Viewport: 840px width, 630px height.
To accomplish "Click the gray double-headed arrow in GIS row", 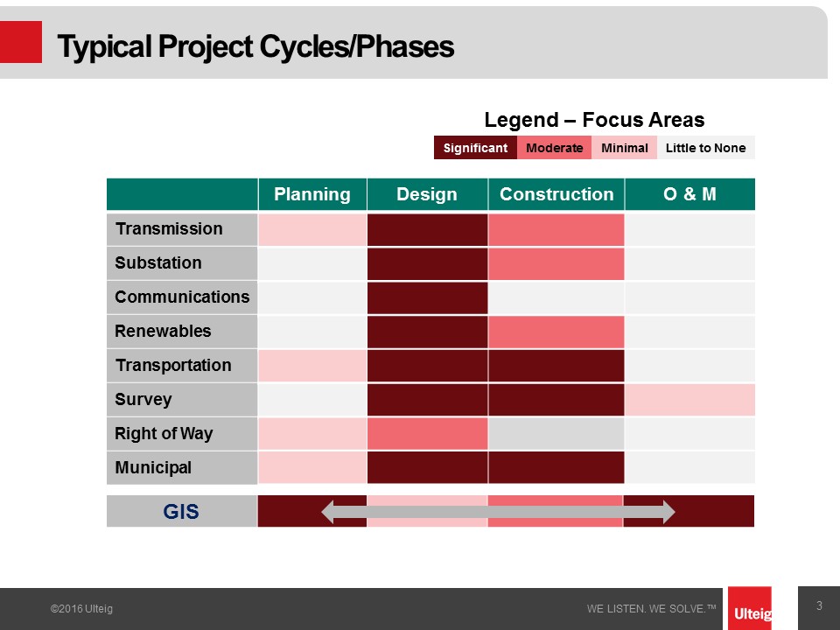I will (498, 512).
